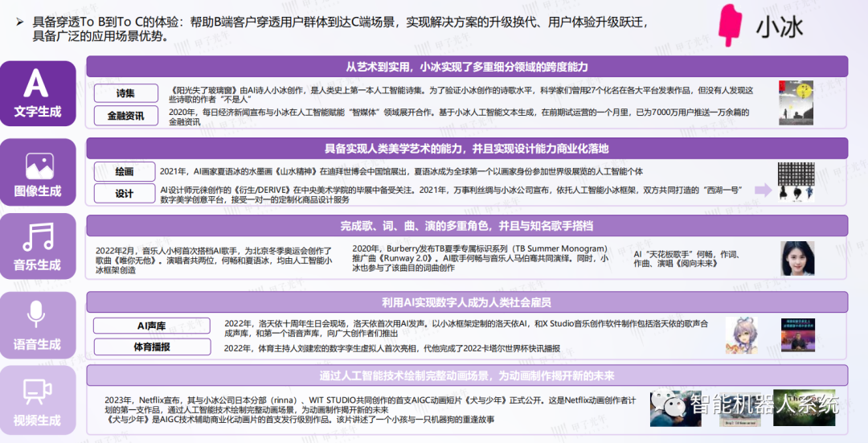Screen dimensions: 868x443
Task: Open the anime Luo Tianyi character thumbnail
Action: [742, 335]
